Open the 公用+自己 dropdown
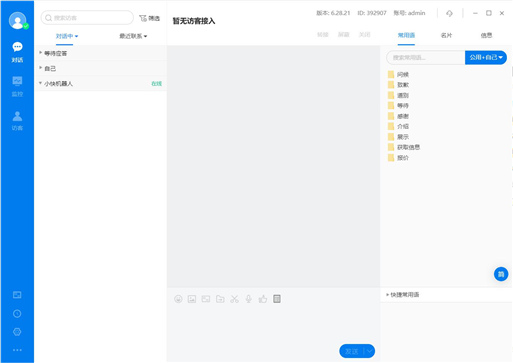Viewport: 513px width, 363px height. [x=486, y=58]
